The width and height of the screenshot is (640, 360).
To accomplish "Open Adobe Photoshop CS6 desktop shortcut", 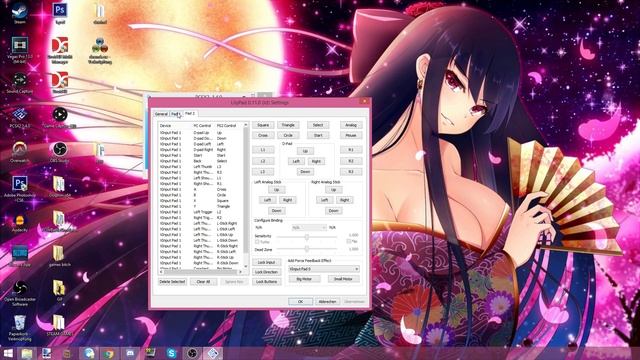I will click(20, 189).
